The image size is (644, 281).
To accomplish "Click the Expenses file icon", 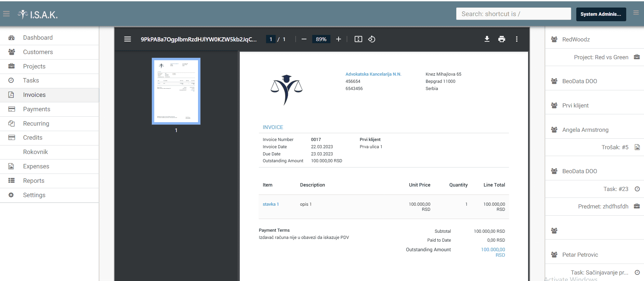I will [11, 166].
